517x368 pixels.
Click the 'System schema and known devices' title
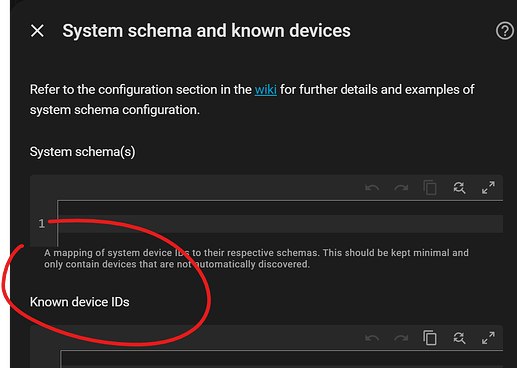point(207,31)
